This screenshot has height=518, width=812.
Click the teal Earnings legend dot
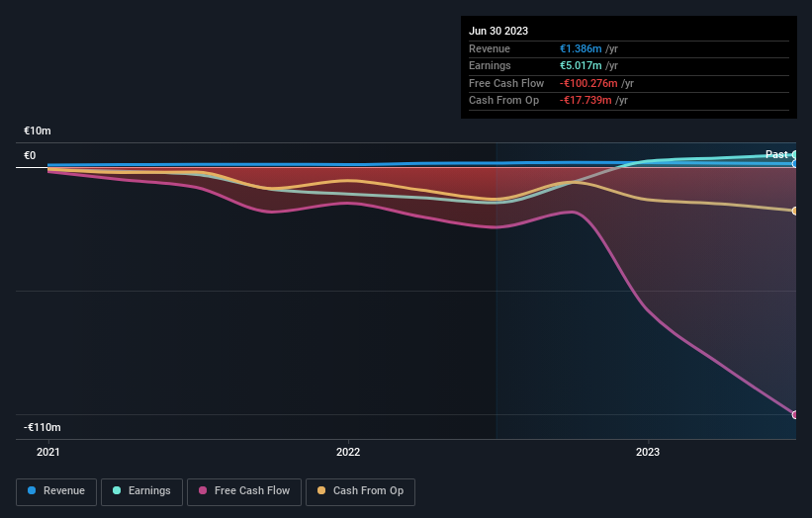coord(117,490)
